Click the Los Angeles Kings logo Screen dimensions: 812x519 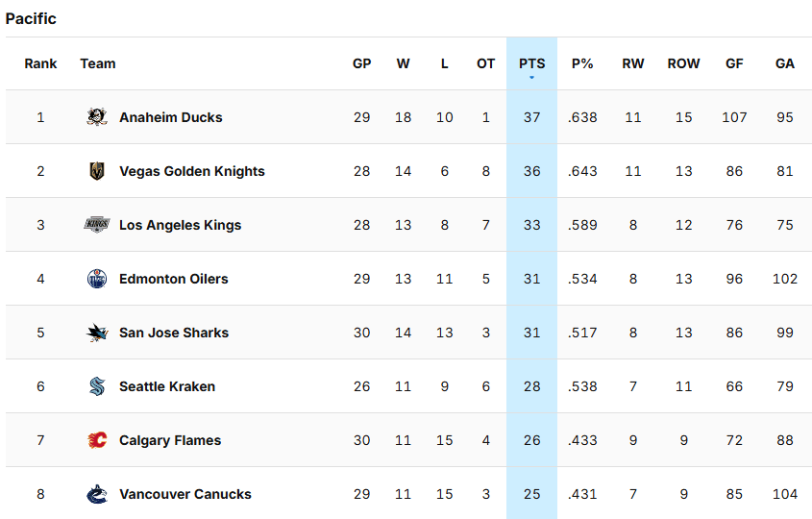pyautogui.click(x=96, y=225)
